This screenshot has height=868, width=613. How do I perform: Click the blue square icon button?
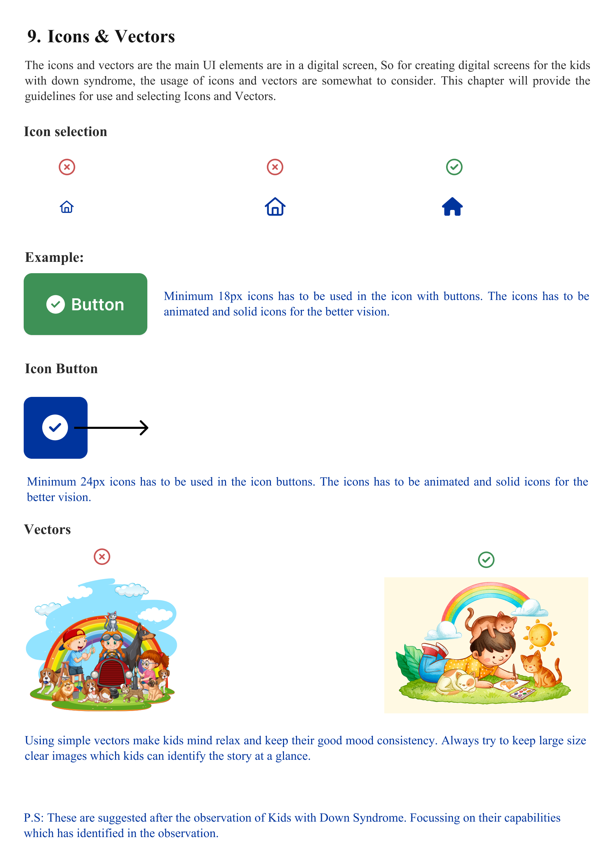(x=56, y=427)
